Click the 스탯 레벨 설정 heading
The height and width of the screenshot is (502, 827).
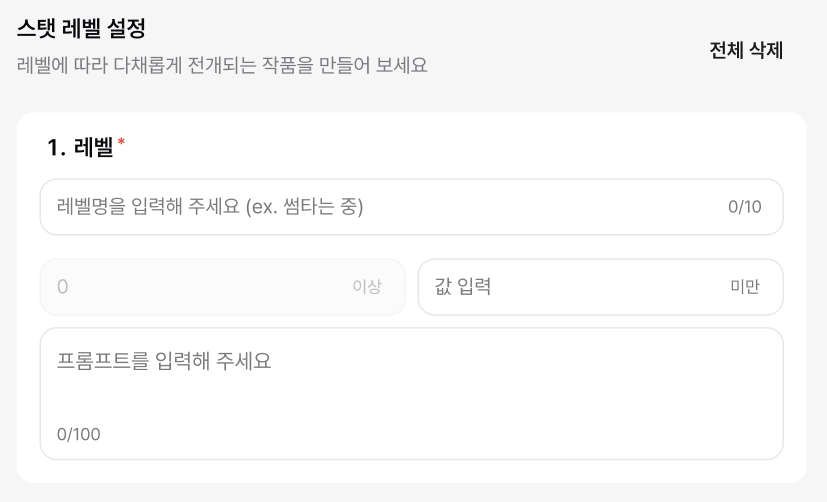(82, 30)
